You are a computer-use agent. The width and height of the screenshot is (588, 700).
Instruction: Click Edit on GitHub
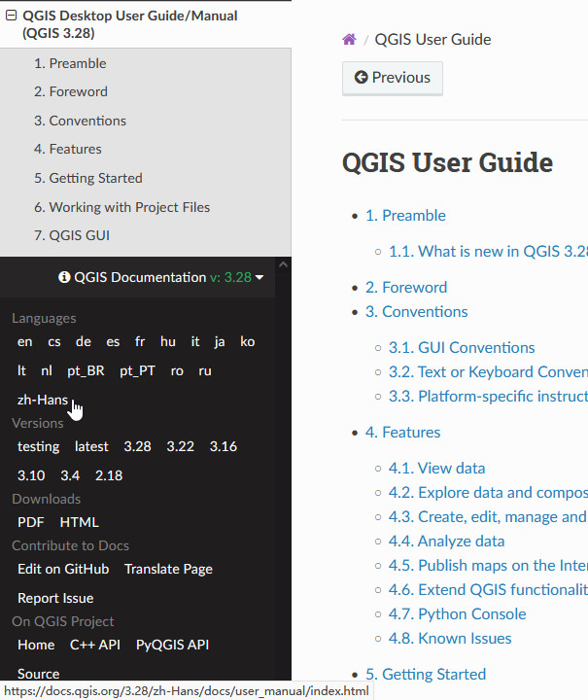click(x=63, y=569)
